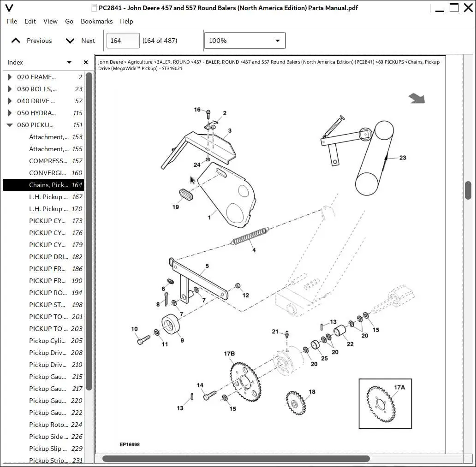Click the document vertical scrollbar thumb

pos(468,190)
